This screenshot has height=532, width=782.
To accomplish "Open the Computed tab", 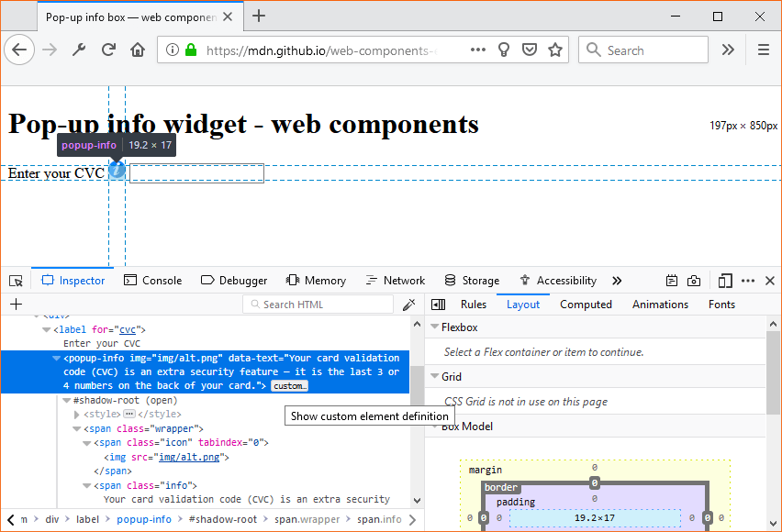I will (x=586, y=304).
